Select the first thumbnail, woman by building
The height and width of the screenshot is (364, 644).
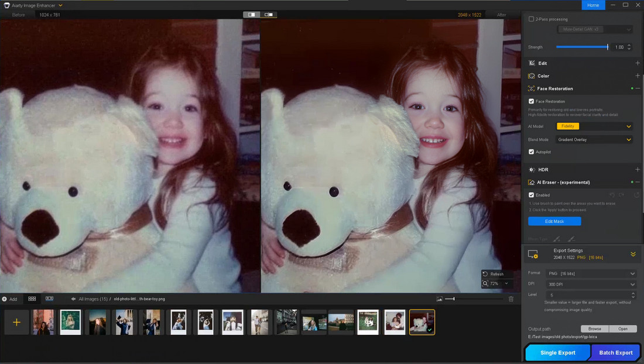click(x=43, y=322)
